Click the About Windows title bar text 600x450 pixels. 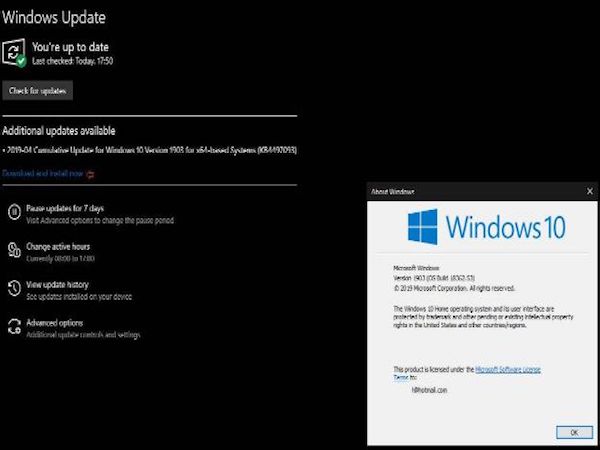click(393, 191)
